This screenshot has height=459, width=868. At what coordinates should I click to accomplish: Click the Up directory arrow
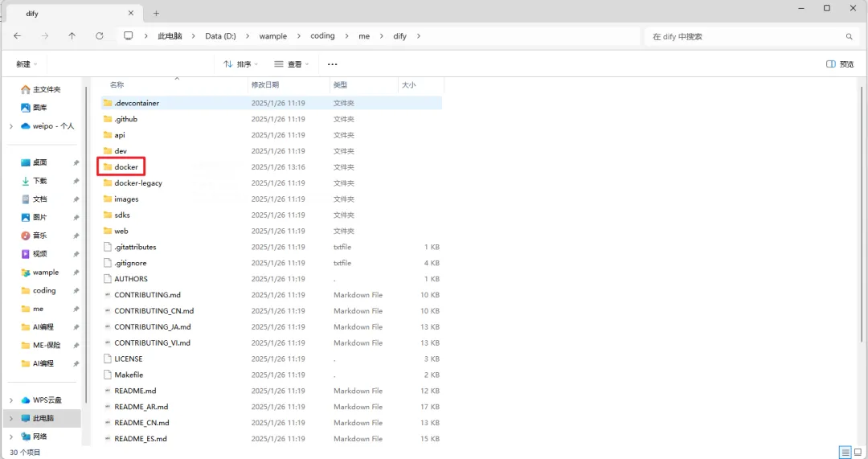72,36
